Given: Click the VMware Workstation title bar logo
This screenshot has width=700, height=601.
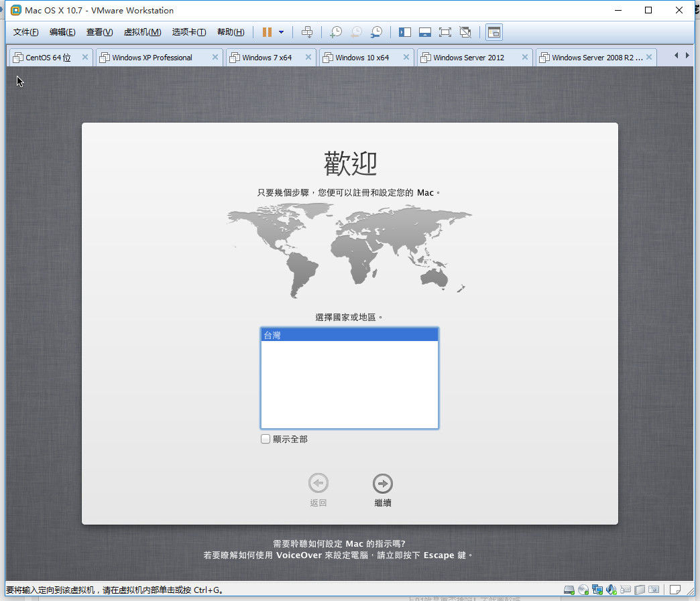Looking at the screenshot, I should point(15,10).
